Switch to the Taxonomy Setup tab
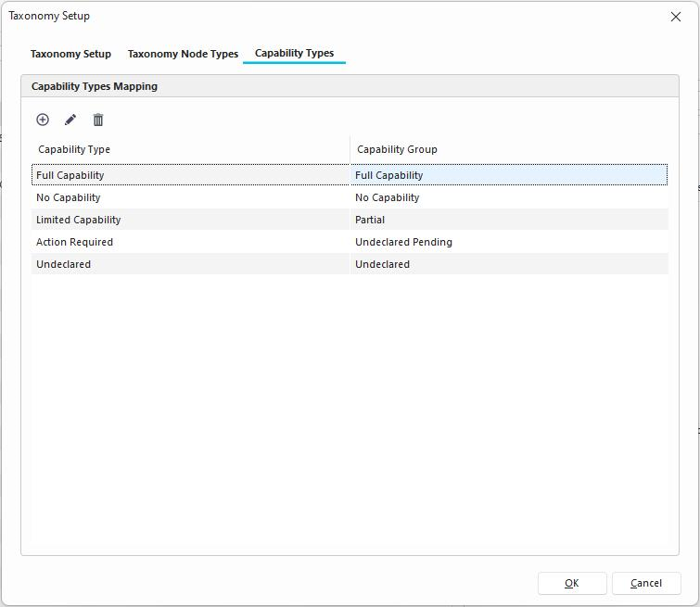This screenshot has height=607, width=700. (70, 54)
